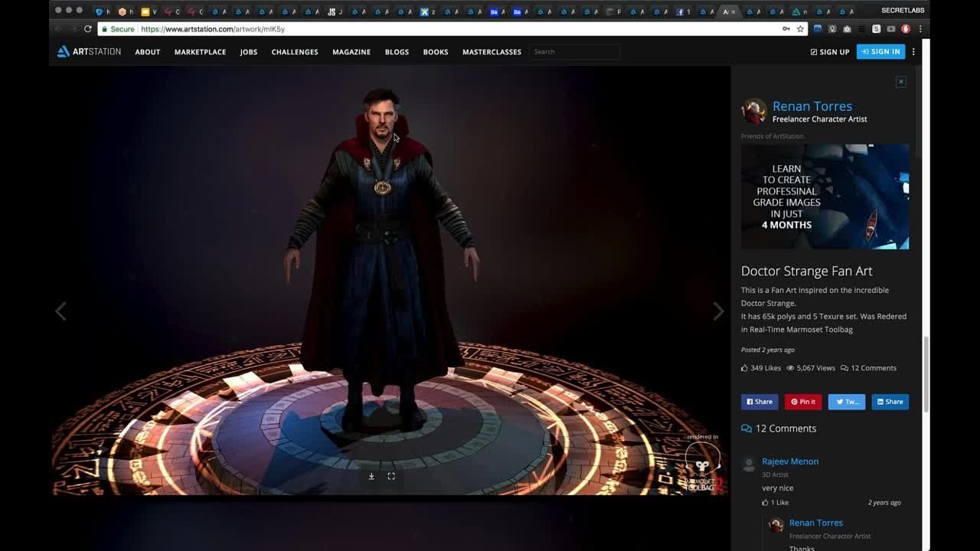Click the S extension icon
The height and width of the screenshot is (551, 980).
pyautogui.click(x=877, y=29)
